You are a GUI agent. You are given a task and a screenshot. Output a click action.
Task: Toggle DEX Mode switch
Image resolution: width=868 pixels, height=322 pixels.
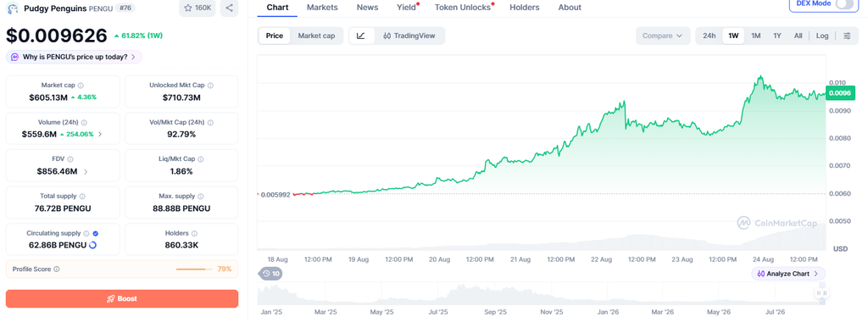(845, 4)
